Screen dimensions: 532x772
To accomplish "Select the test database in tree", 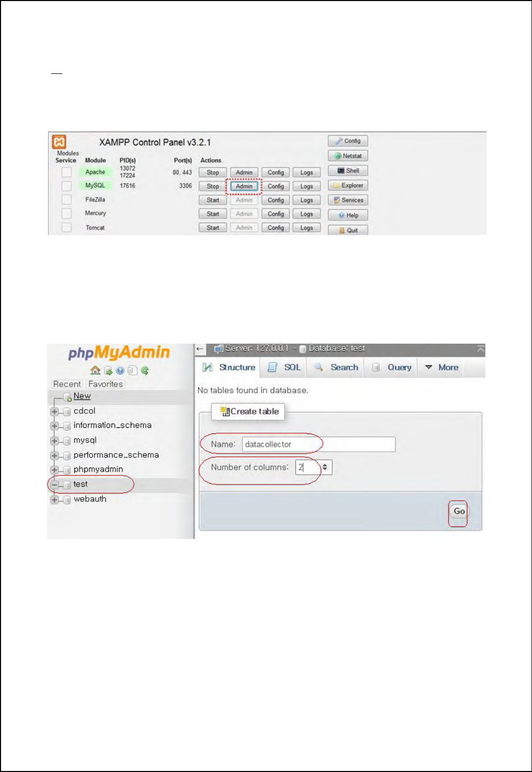I will [x=81, y=485].
